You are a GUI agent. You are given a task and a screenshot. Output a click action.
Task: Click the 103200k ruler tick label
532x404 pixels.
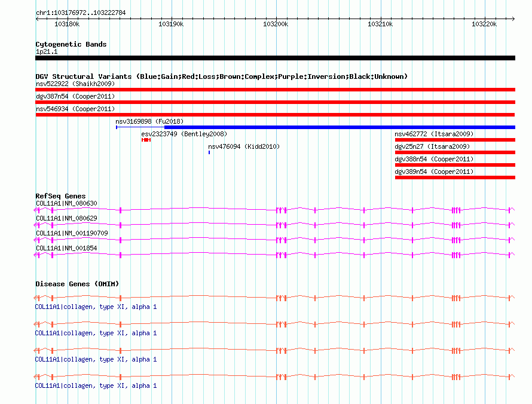[276, 24]
